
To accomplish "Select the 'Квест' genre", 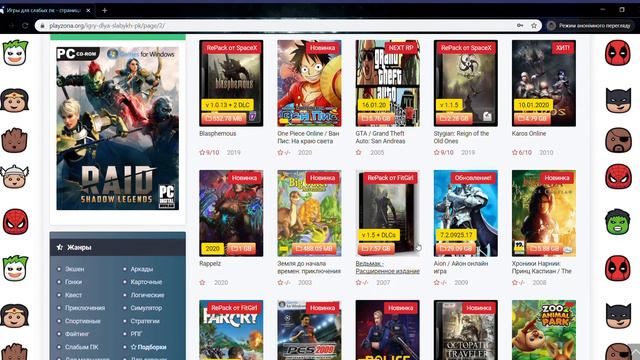I will (73, 295).
